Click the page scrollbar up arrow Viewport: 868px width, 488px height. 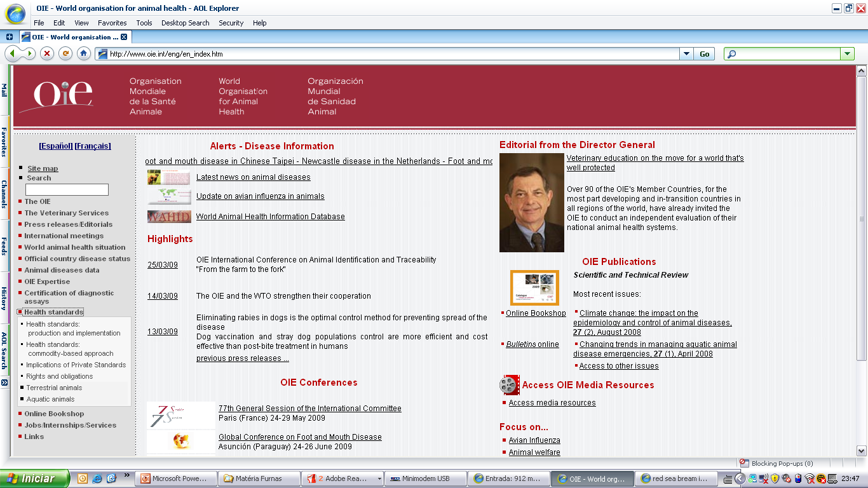click(x=862, y=71)
